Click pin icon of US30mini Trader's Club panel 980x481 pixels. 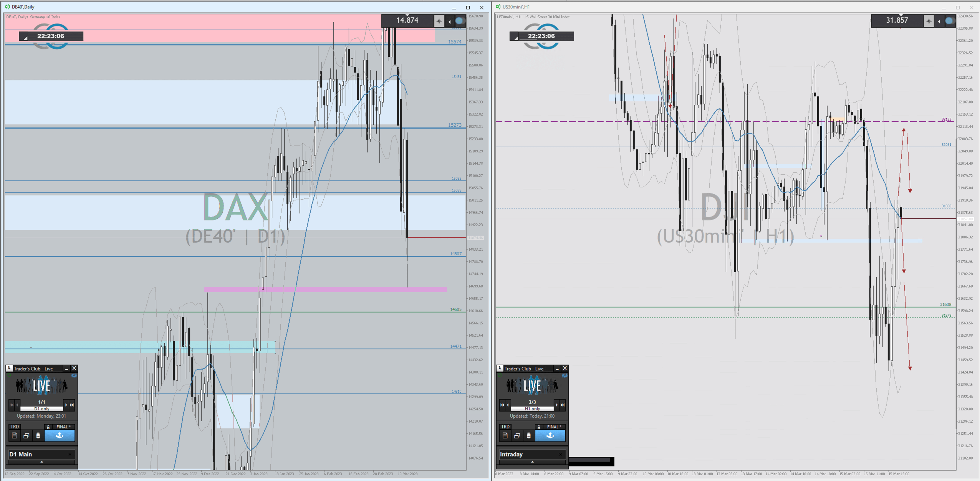click(x=500, y=368)
